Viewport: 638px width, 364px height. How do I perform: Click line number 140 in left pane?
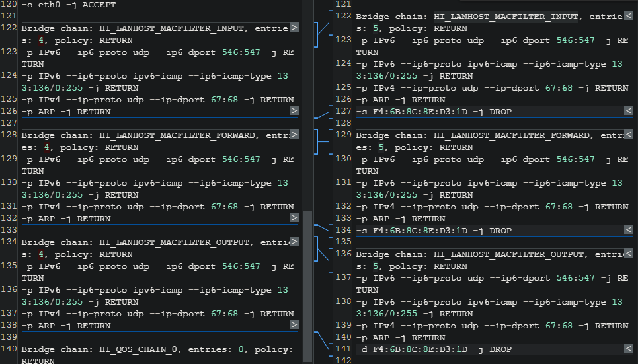[9, 349]
